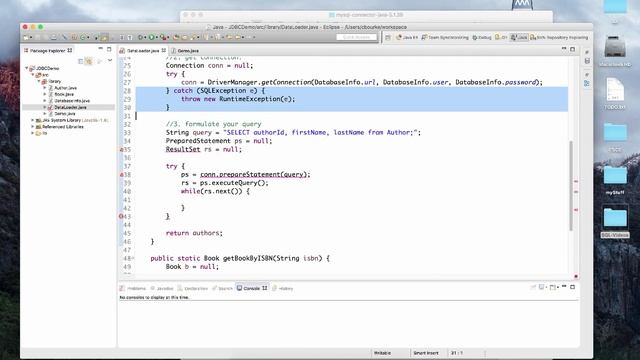Toggle Link with Editor in Package Explorer
640x360 pixels.
point(89,61)
